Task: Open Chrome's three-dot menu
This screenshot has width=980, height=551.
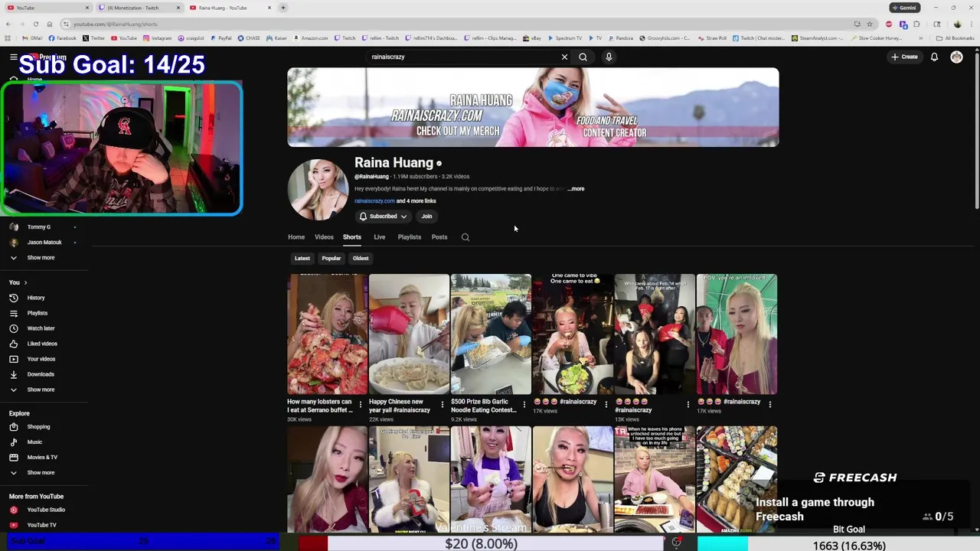Action: [971, 24]
